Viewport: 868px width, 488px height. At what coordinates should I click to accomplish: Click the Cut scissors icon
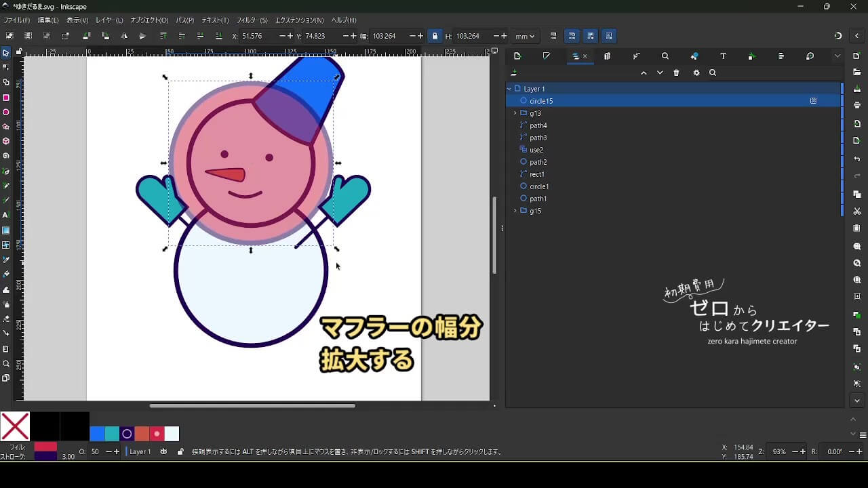[857, 211]
